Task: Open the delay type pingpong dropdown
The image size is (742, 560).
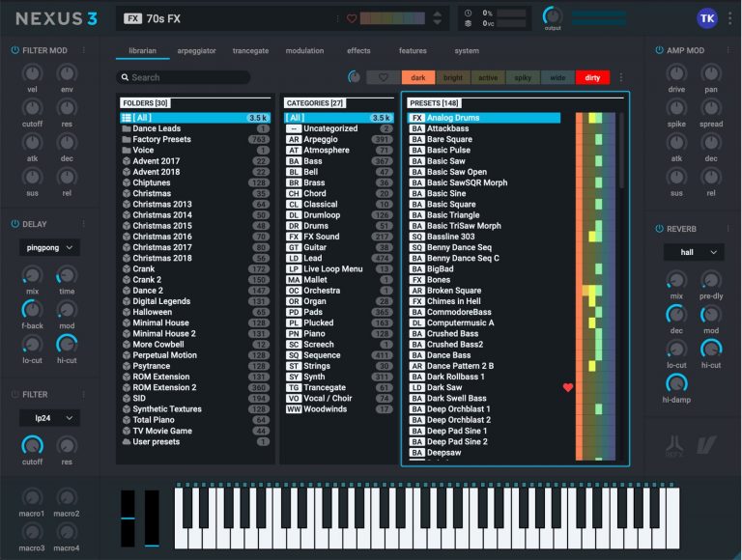Action: pos(49,247)
